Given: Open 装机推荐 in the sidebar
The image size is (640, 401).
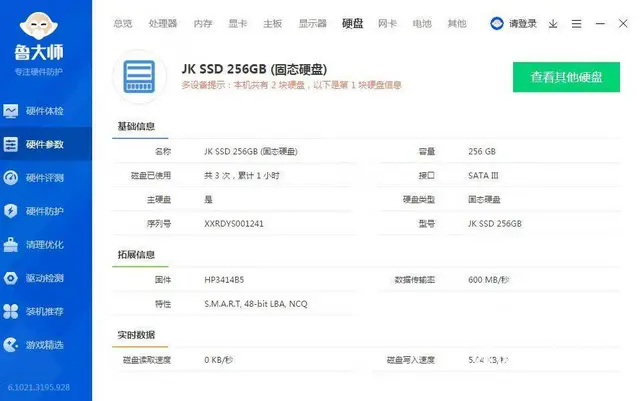Looking at the screenshot, I should coord(46,312).
